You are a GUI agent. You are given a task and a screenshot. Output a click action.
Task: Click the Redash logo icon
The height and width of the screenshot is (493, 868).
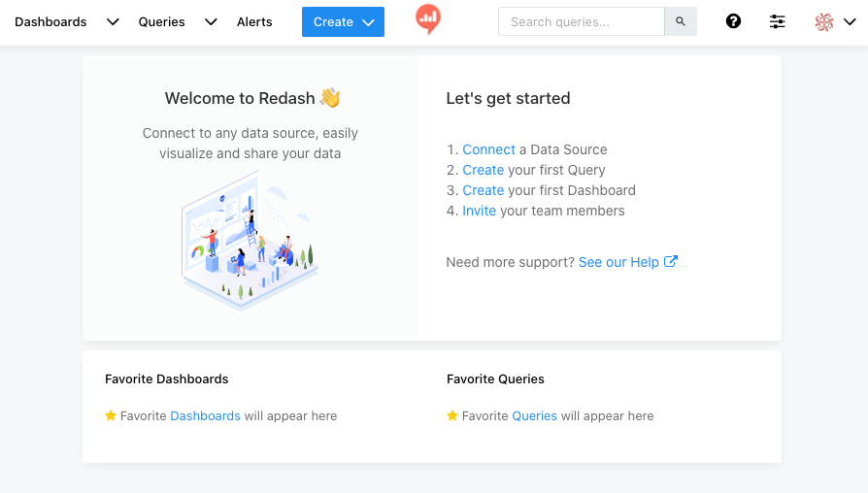428,18
